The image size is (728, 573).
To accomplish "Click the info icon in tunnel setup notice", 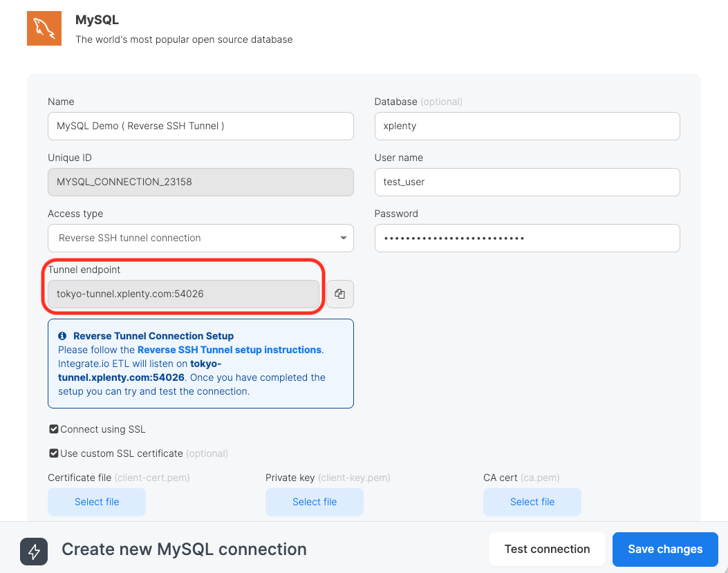I will tap(63, 336).
